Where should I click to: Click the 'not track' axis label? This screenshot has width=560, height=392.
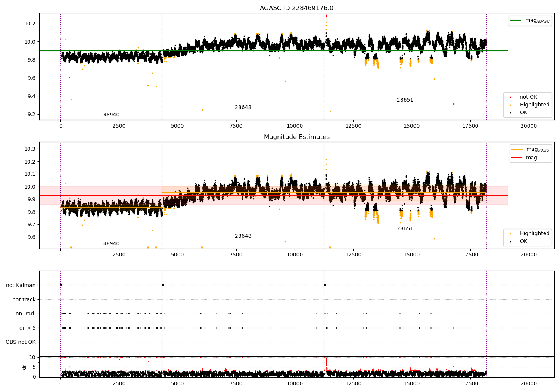click(24, 300)
